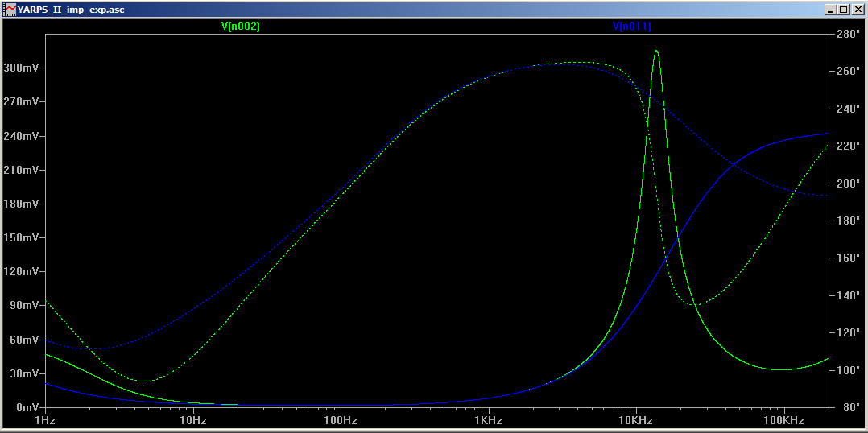868x433 pixels.
Task: Click the 220° phase axis label
Action: pos(848,146)
